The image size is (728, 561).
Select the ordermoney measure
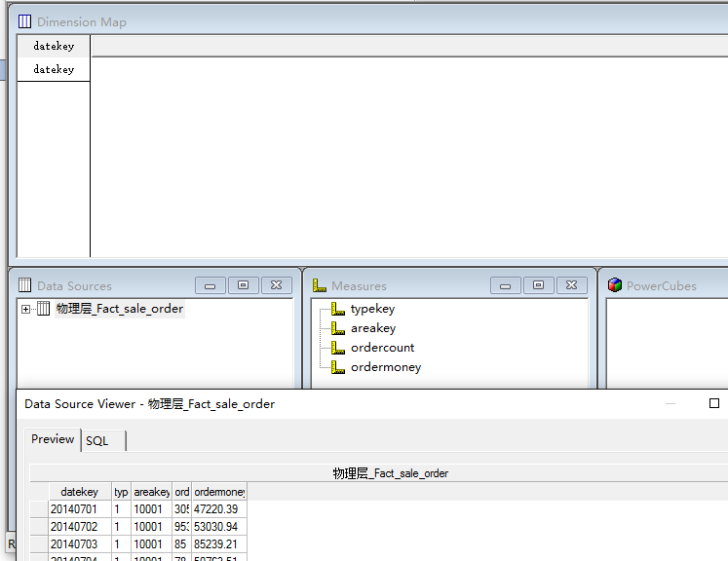tap(386, 367)
